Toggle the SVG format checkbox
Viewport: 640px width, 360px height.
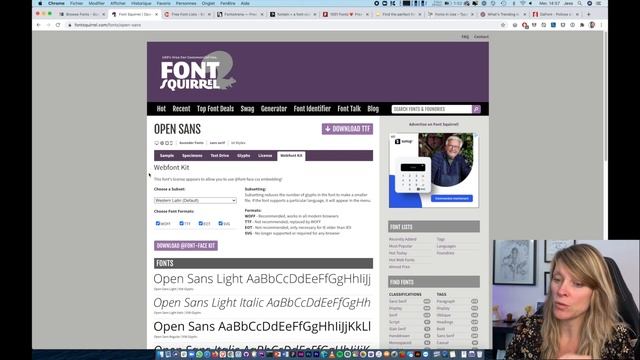click(220, 223)
